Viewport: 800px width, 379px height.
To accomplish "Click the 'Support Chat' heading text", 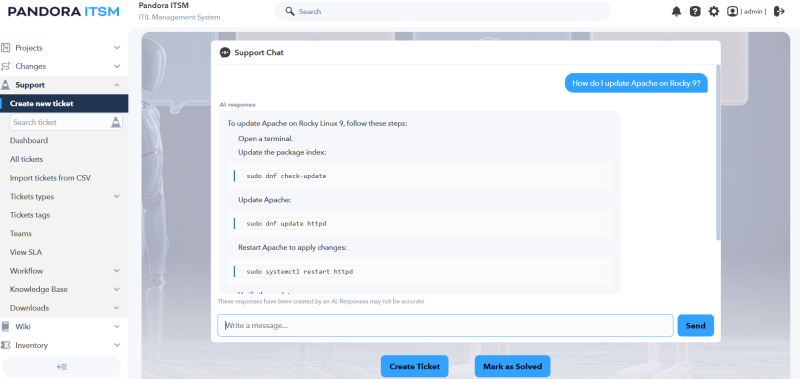I will tap(259, 53).
